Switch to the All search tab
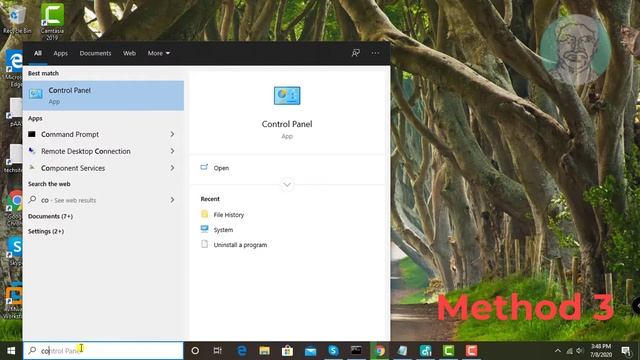The height and width of the screenshot is (360, 640). click(38, 53)
